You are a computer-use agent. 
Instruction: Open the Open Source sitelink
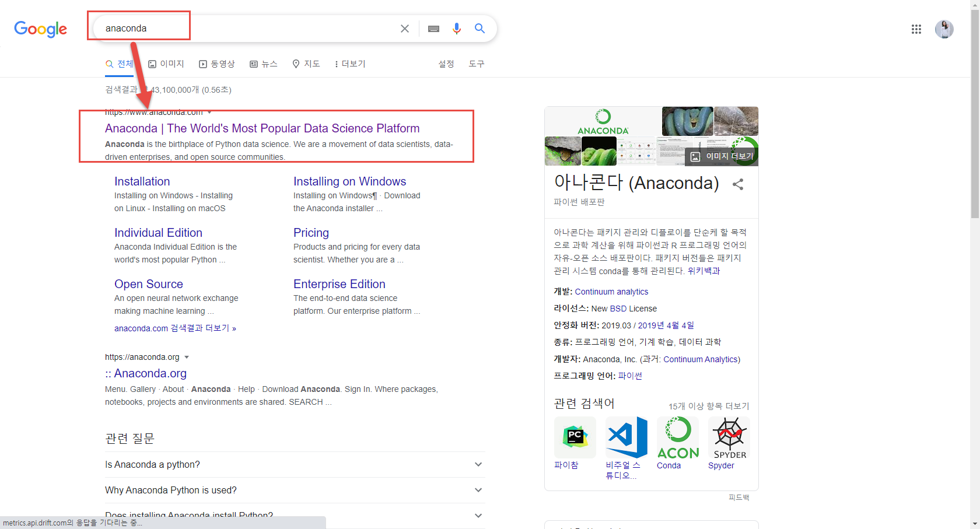(x=149, y=284)
